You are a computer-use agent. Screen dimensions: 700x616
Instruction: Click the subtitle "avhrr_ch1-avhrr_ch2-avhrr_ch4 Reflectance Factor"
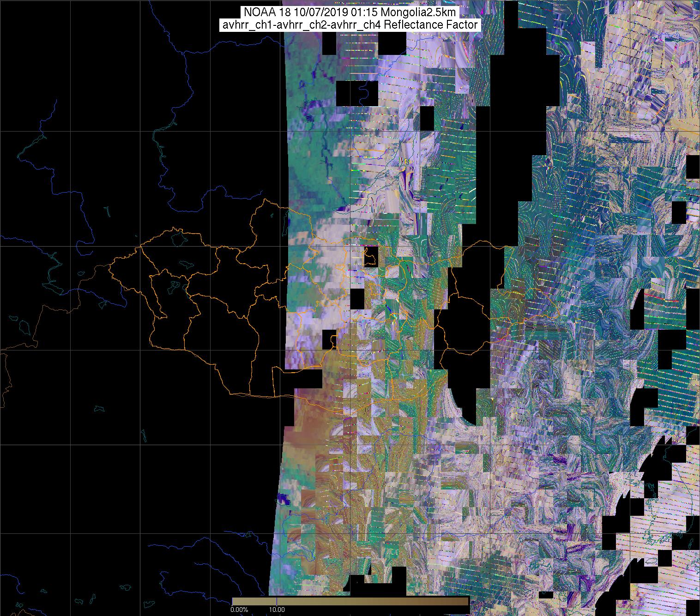[x=350, y=25]
